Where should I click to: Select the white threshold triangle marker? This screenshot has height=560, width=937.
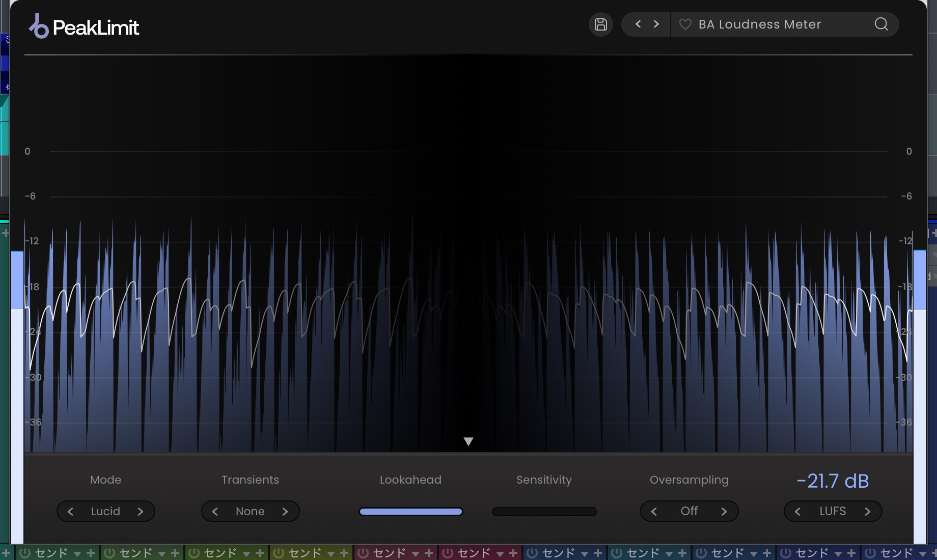[x=468, y=441]
